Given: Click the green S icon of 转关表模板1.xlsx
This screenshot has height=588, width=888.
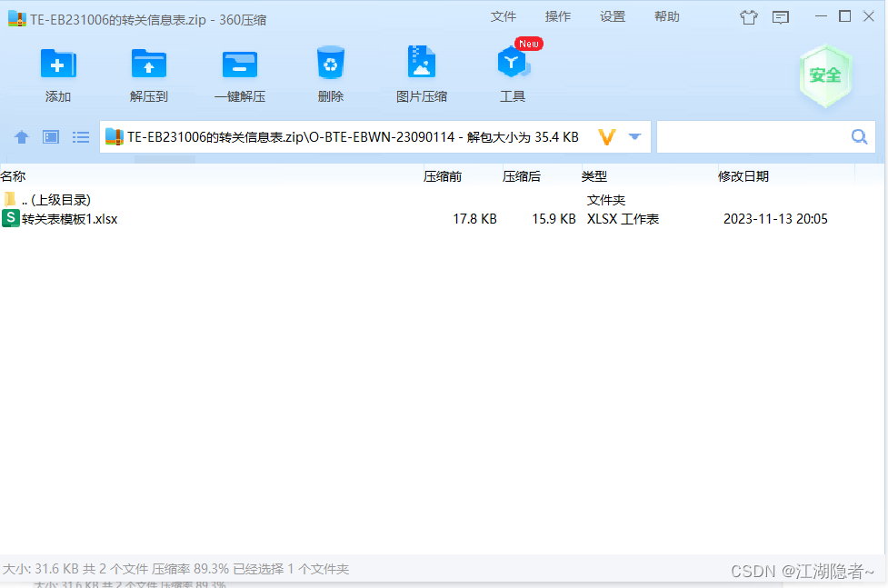Looking at the screenshot, I should tap(11, 218).
